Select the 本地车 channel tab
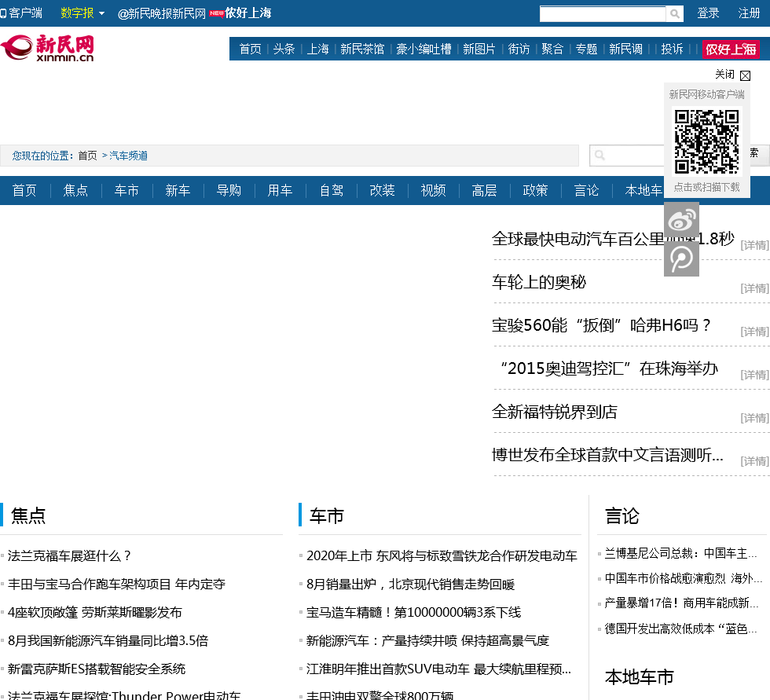Screen dimensions: 770x700 pyautogui.click(x=643, y=190)
